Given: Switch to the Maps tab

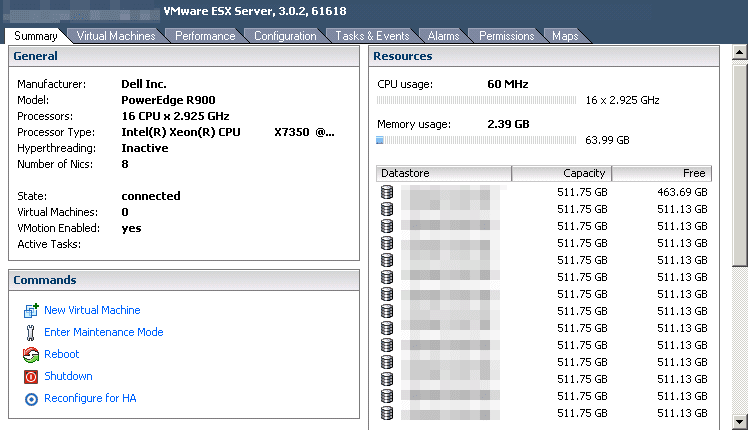Looking at the screenshot, I should pos(565,36).
